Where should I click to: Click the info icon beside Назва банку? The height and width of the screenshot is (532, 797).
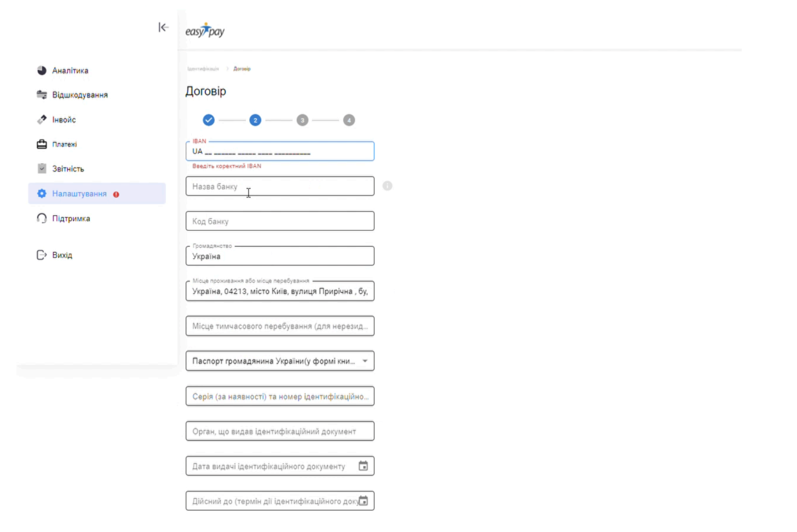[387, 186]
